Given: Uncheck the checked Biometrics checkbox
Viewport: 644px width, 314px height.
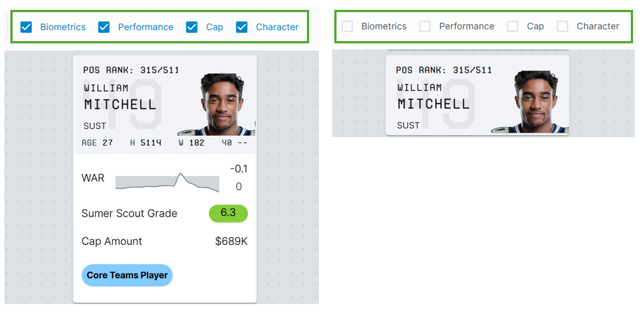Looking at the screenshot, I should pos(26,27).
